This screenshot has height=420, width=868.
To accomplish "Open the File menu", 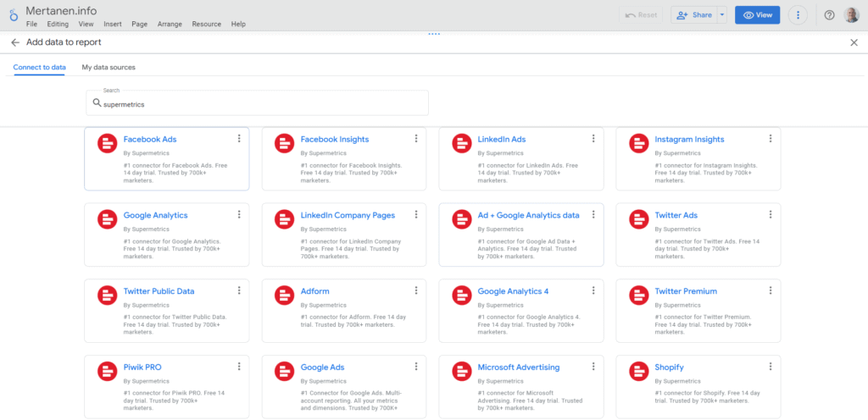I will click(31, 25).
